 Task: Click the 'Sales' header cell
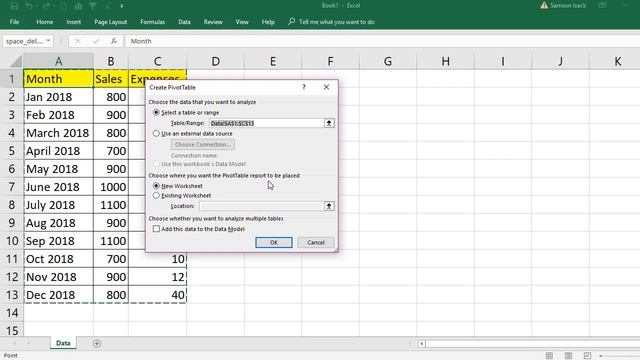click(x=111, y=79)
